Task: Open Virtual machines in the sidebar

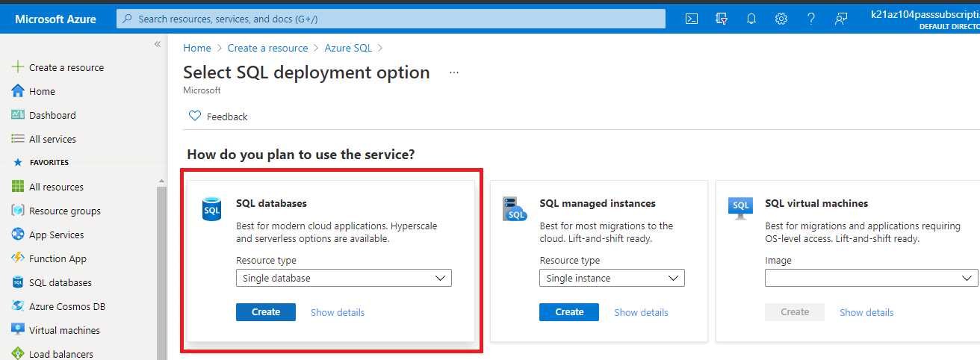Action: pyautogui.click(x=64, y=330)
